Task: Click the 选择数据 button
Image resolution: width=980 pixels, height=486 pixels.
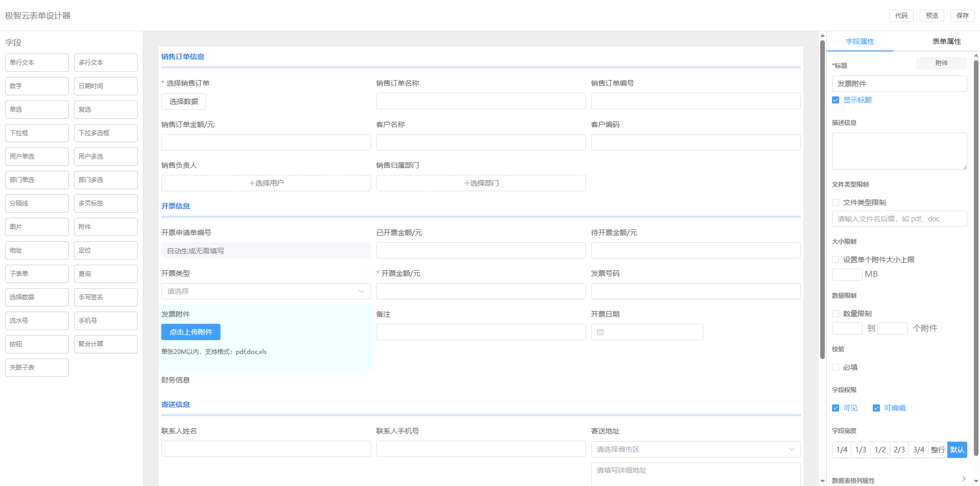Action: [x=183, y=101]
